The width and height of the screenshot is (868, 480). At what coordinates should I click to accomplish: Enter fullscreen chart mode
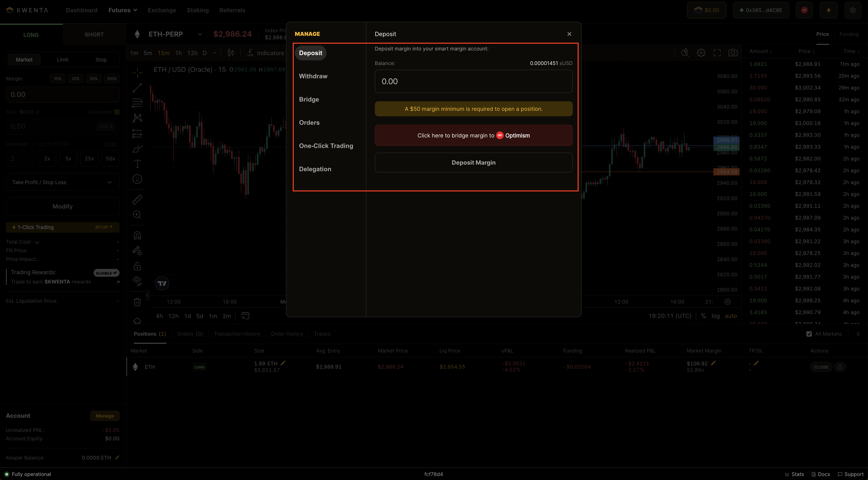(717, 53)
